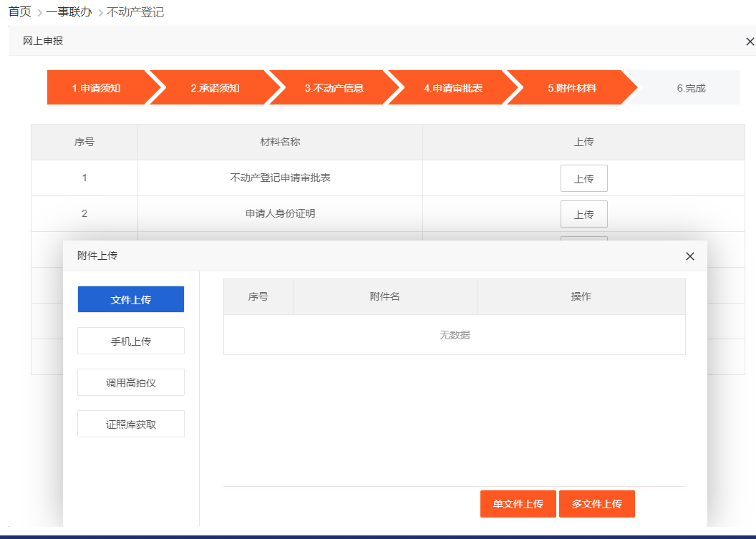Close the 附件上传 dialog

coord(689,256)
